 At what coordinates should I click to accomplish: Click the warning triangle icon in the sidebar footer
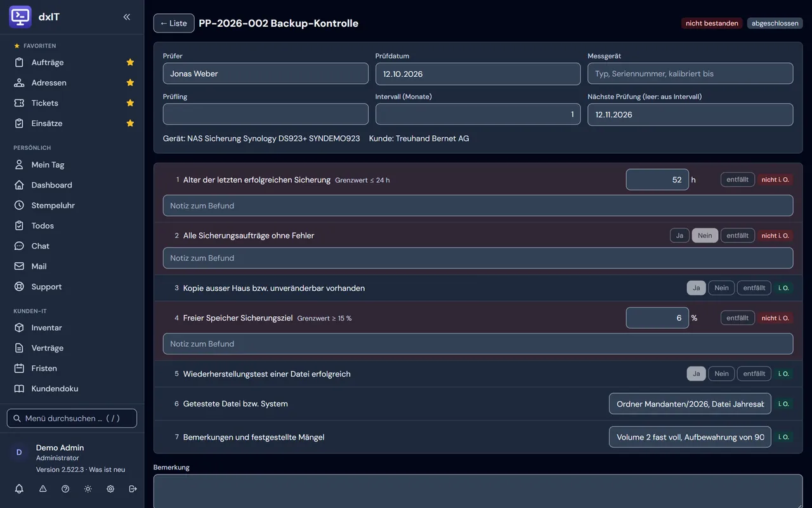click(x=43, y=489)
